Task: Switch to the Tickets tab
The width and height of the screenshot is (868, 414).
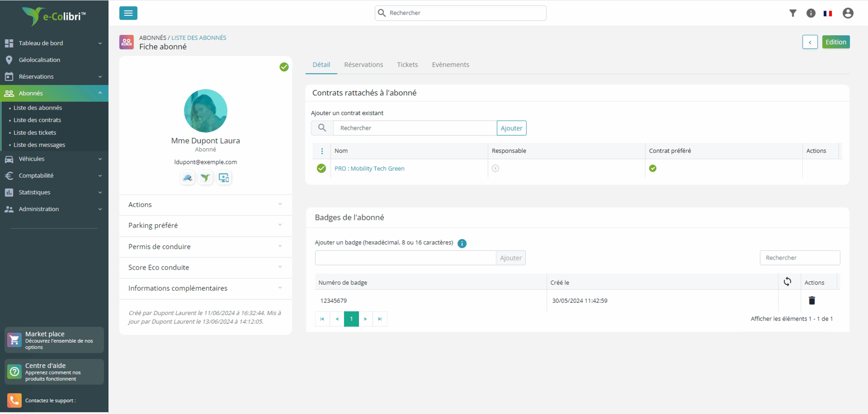Action: click(407, 65)
